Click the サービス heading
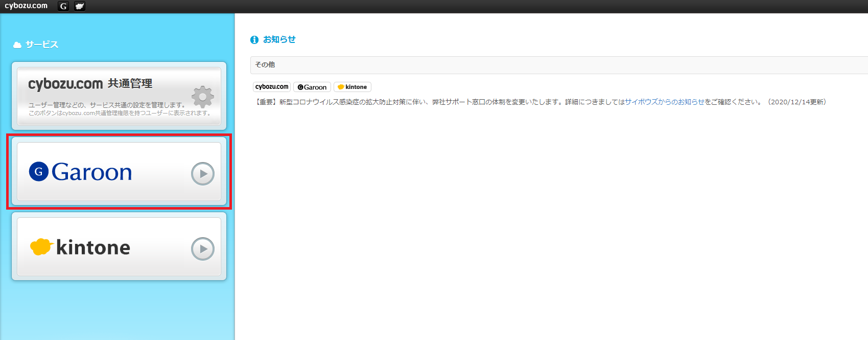 point(42,45)
